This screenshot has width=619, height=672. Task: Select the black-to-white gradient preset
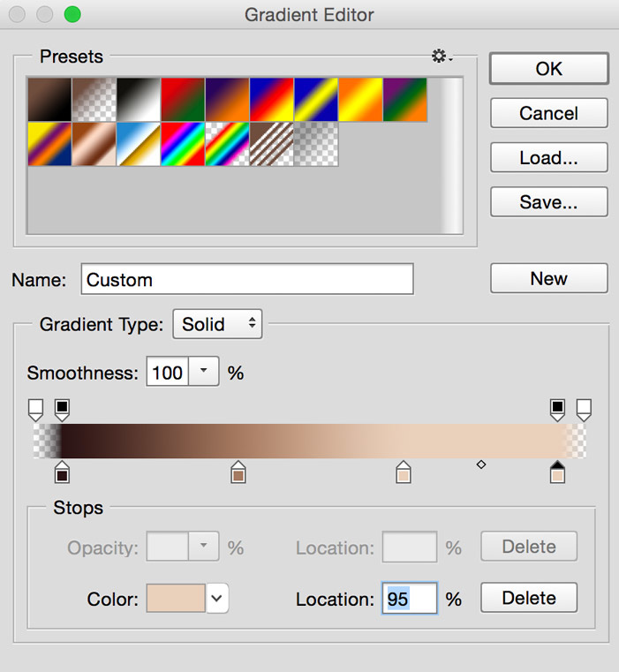click(138, 100)
